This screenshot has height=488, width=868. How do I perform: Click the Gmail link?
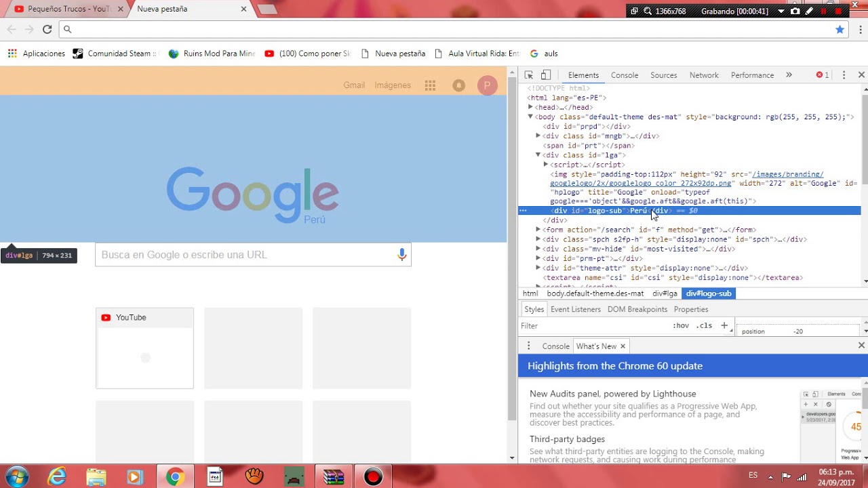[x=354, y=85]
